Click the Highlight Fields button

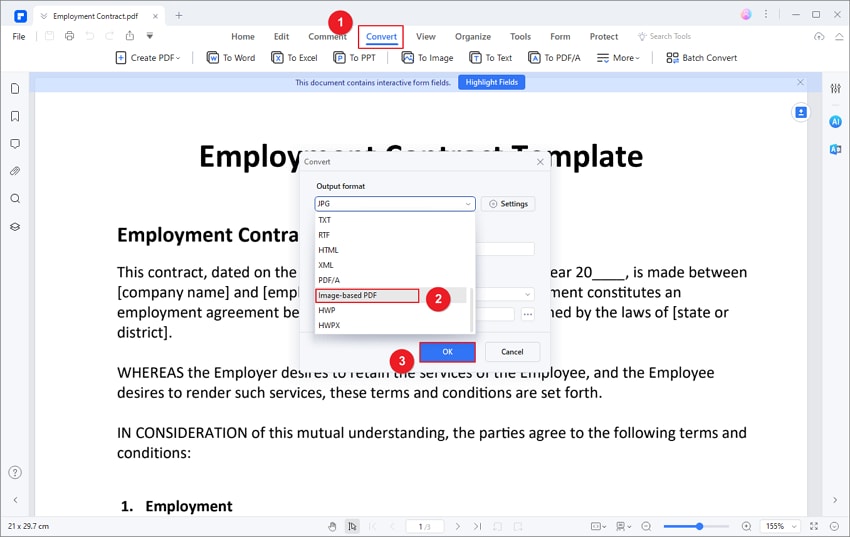coord(492,82)
